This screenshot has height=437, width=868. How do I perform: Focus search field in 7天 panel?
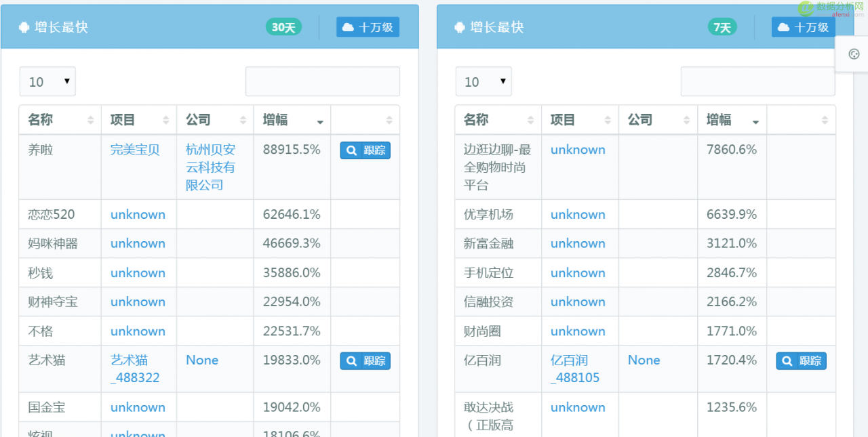pos(758,81)
